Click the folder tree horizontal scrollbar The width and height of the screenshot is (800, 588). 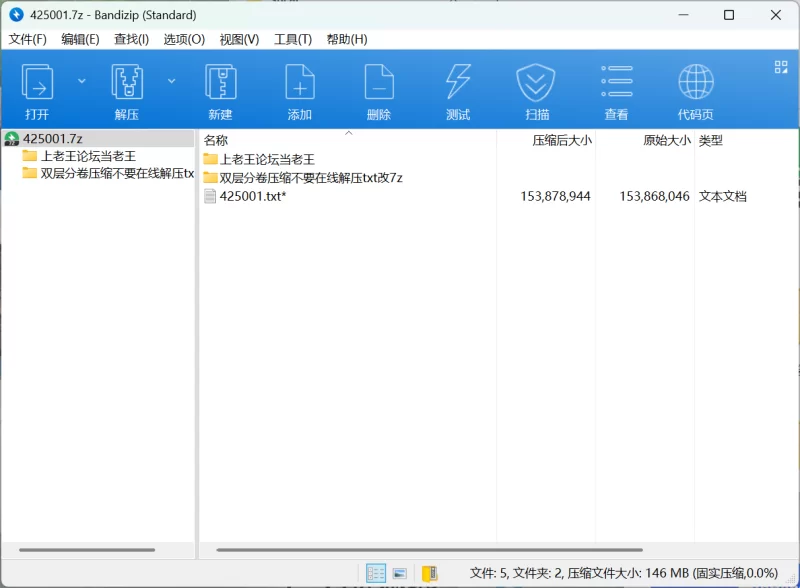pyautogui.click(x=87, y=550)
